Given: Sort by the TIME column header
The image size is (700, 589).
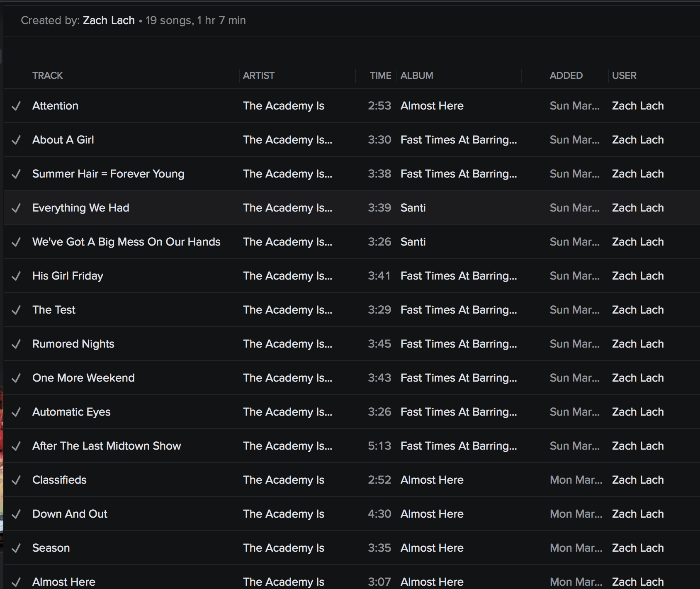Looking at the screenshot, I should click(380, 75).
